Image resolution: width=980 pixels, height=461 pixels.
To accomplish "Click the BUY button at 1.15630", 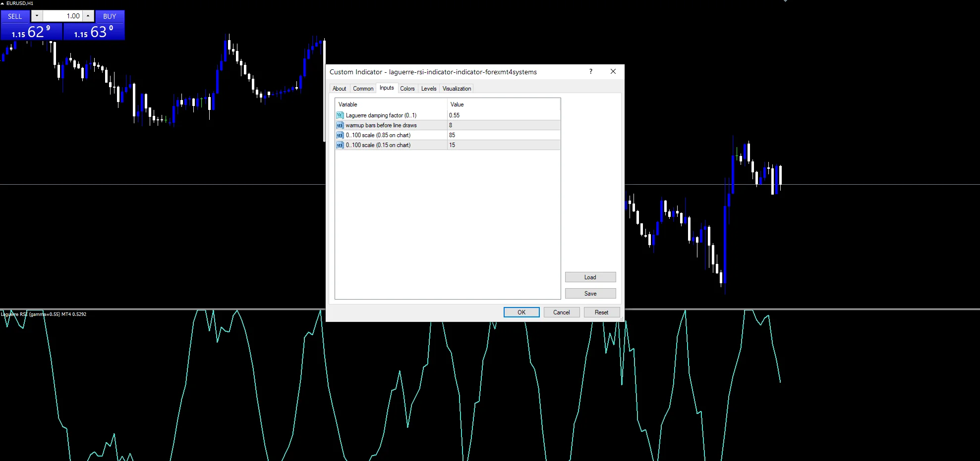I will (94, 25).
